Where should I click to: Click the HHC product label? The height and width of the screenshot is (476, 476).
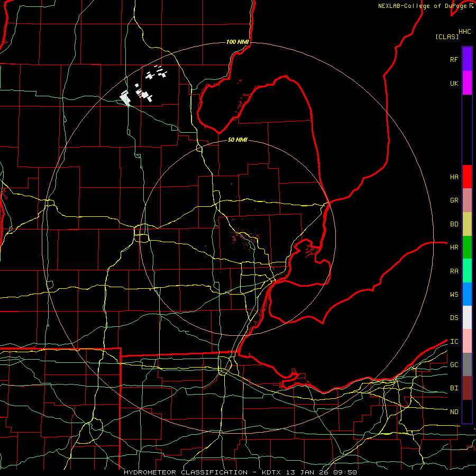(464, 32)
